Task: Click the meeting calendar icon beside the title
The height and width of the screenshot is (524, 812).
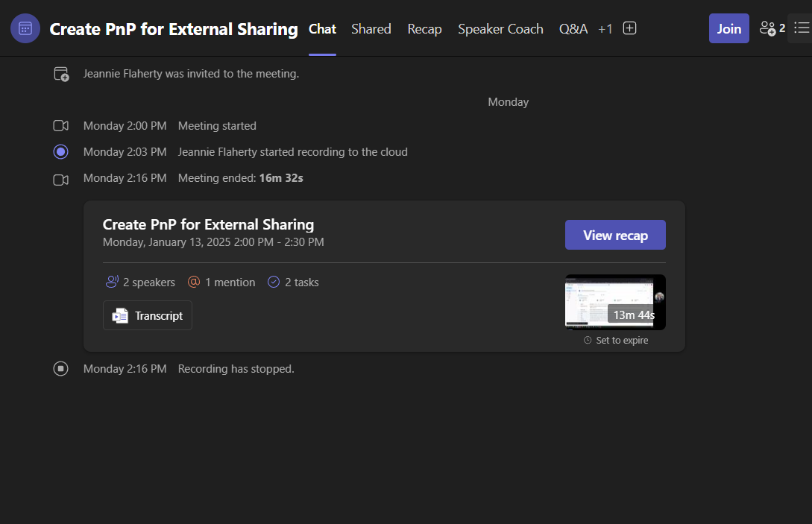Action: 25,29
